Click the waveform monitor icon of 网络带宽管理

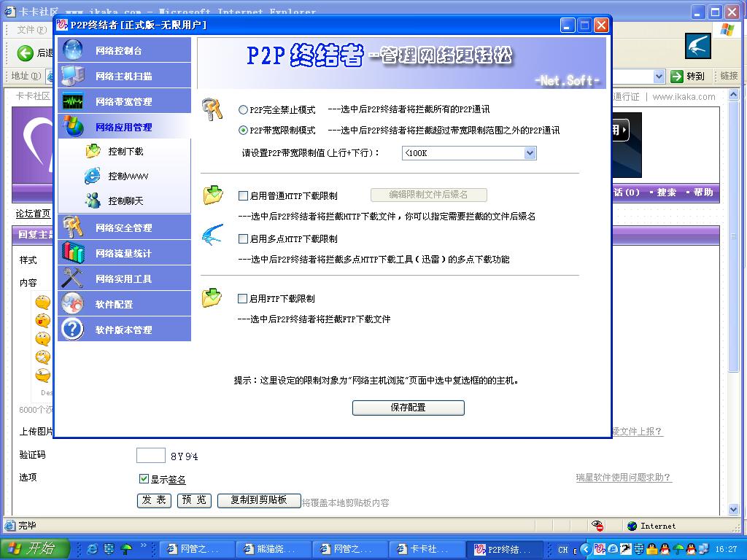[73, 101]
